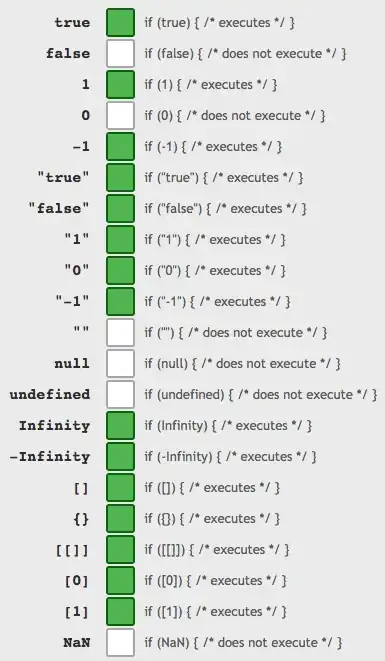Click the white square beside undefined

click(x=121, y=395)
